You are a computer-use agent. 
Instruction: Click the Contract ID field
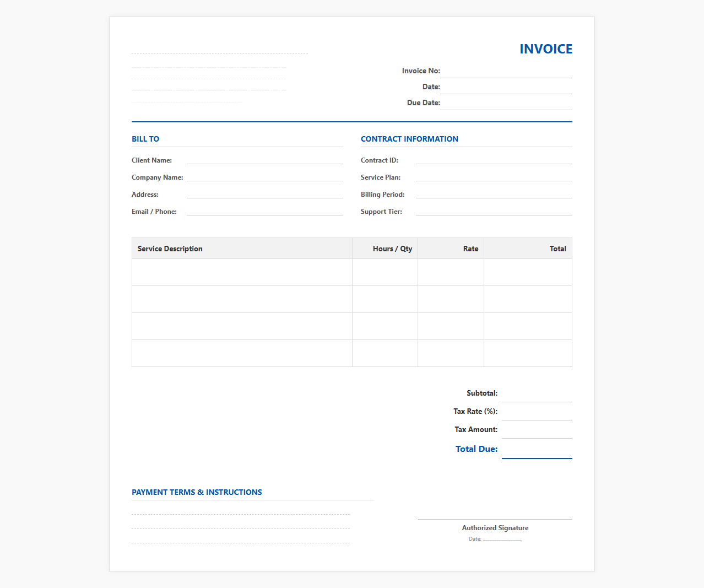(494, 160)
